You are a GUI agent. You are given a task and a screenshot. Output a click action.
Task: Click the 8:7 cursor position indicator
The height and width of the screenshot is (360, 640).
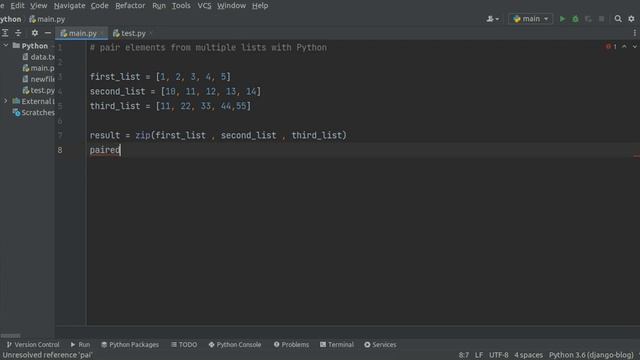point(463,355)
